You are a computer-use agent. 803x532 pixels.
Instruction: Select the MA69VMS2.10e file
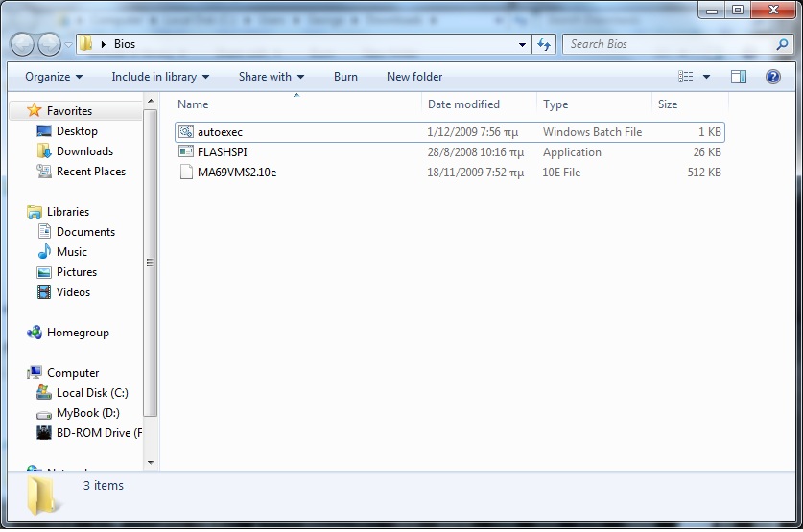point(450,173)
